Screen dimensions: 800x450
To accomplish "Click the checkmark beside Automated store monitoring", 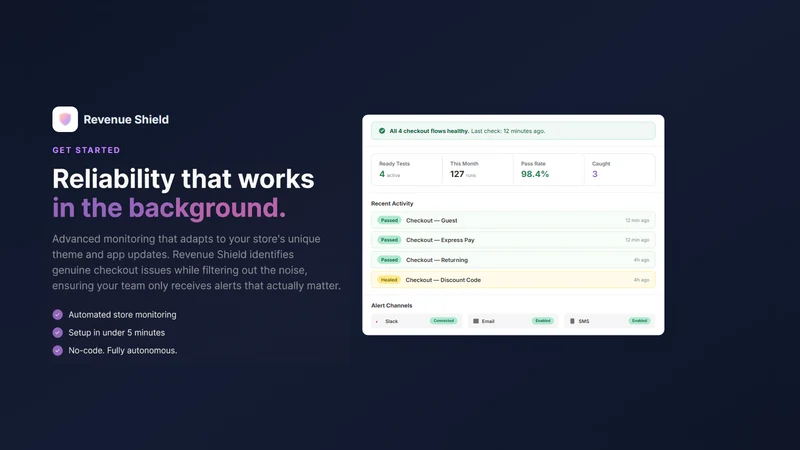I will point(58,315).
